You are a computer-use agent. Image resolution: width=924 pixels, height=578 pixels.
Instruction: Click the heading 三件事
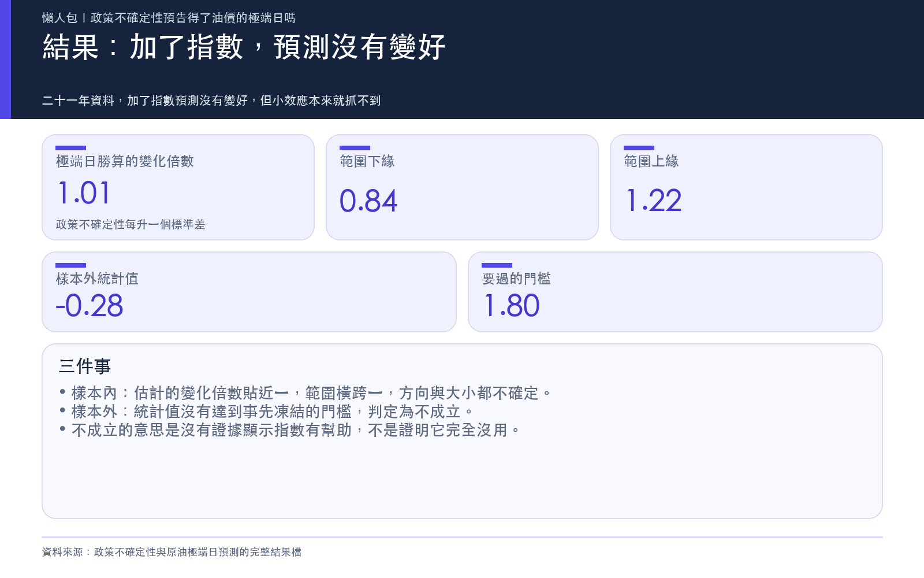click(x=85, y=366)
